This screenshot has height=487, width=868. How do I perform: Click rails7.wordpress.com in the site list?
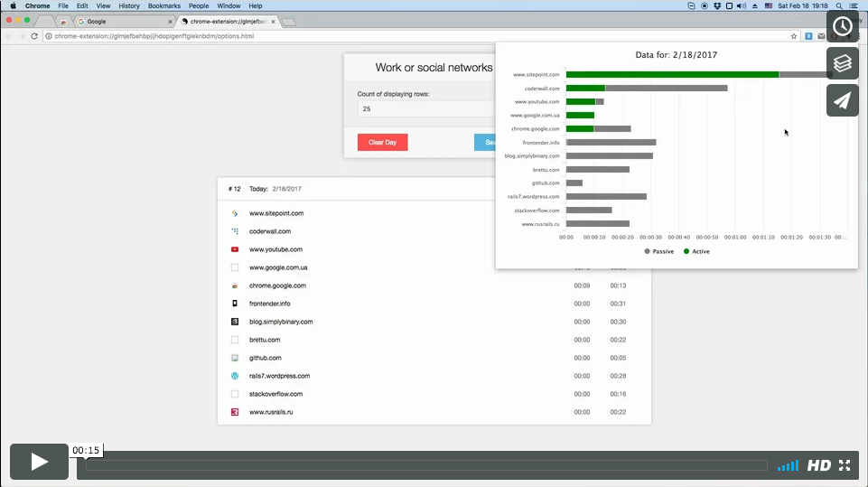pyautogui.click(x=280, y=376)
